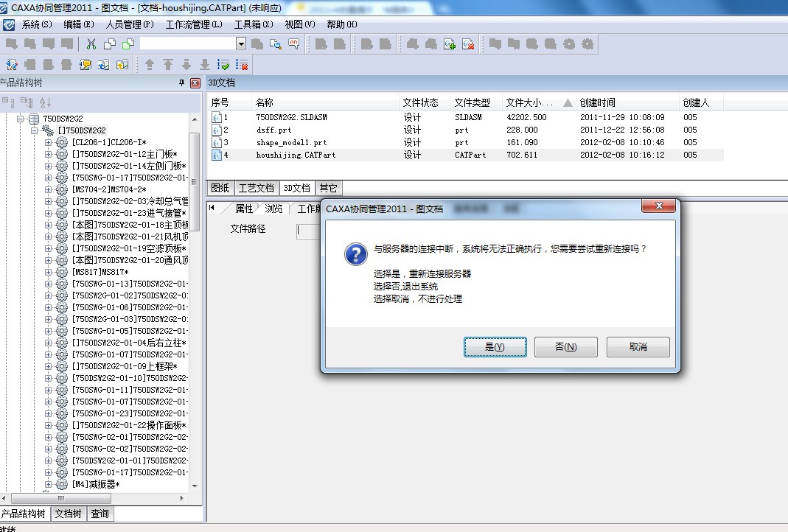Open the 系统(S) menu
This screenshot has height=532, width=788.
37,24
